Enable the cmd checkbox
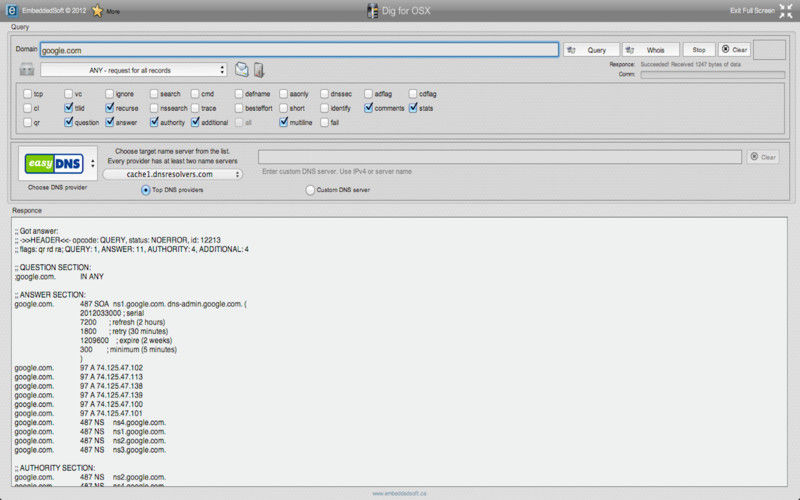Screen dimensions: 800x500 [195, 94]
